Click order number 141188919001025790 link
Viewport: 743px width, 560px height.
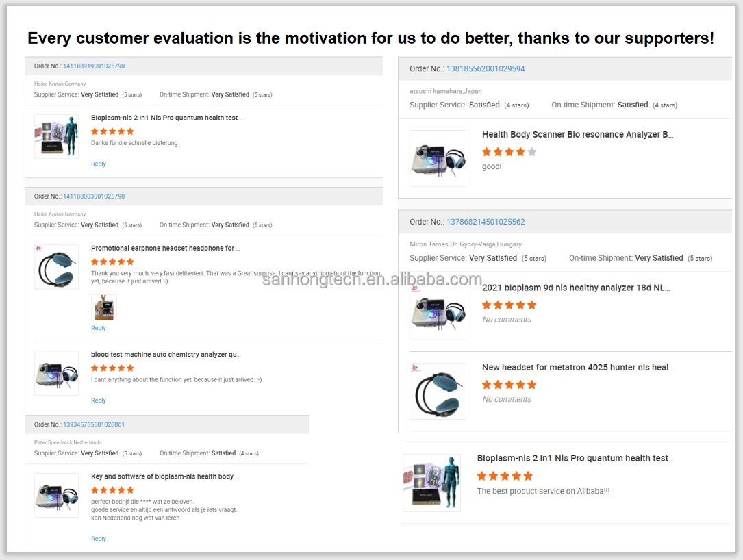[x=94, y=66]
